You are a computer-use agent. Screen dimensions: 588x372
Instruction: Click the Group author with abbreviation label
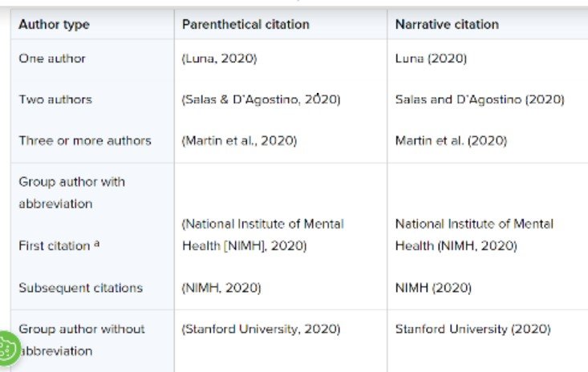[71, 193]
